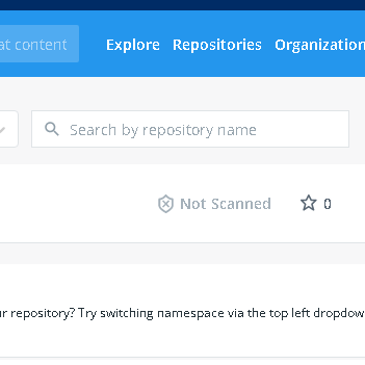Click the dark navy top banner
The height and width of the screenshot is (365, 365).
tap(182, 5)
